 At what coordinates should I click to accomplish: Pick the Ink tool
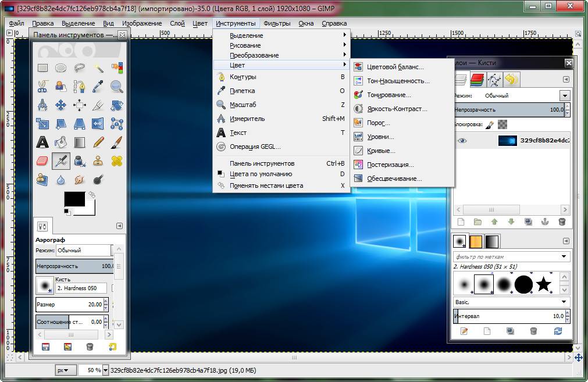pyautogui.click(x=80, y=161)
